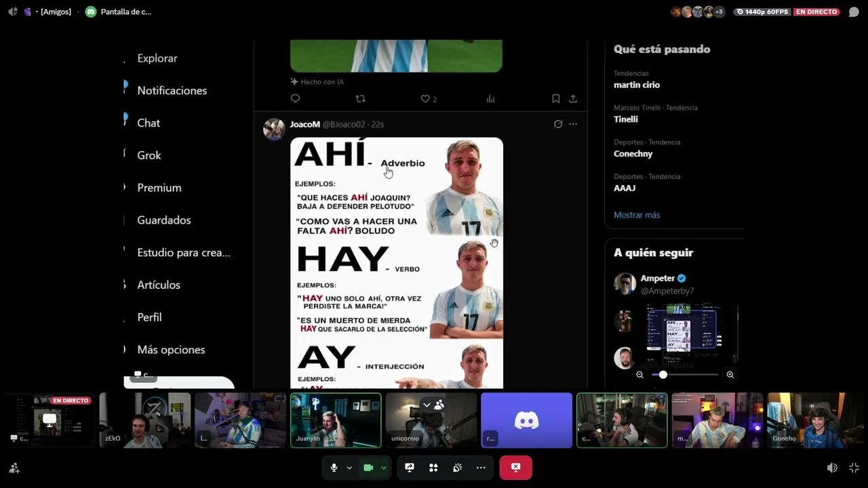Open the AHÍ HAY AY meme image
The width and height of the screenshot is (868, 488).
point(397,263)
